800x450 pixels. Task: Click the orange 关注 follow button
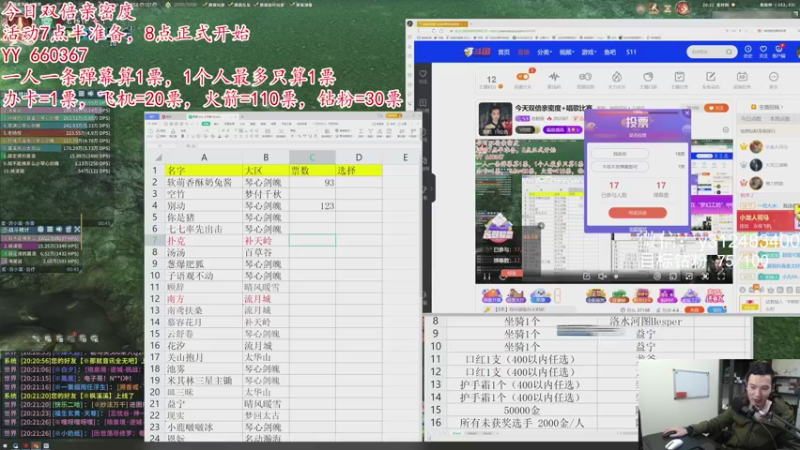click(x=716, y=108)
